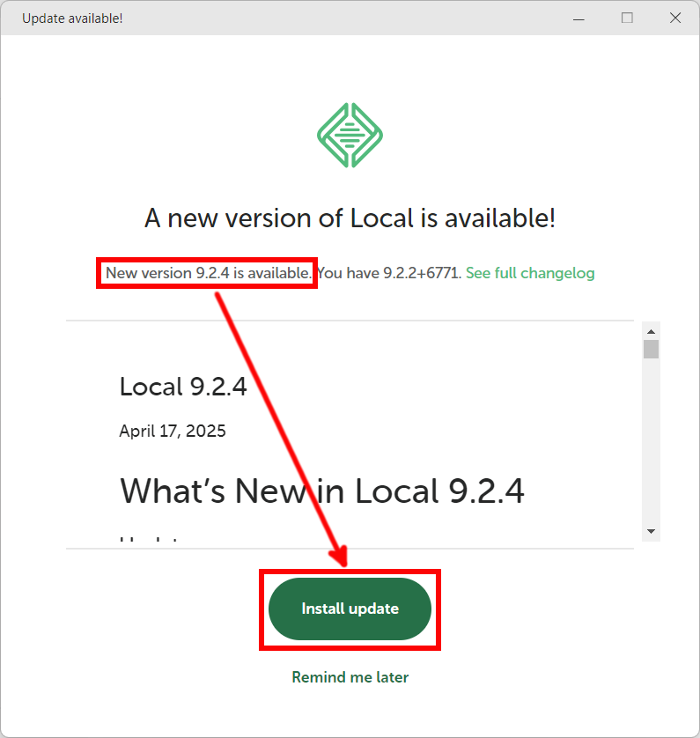
Task: Click the 'April 17, 2025' date text
Action: coord(173,431)
